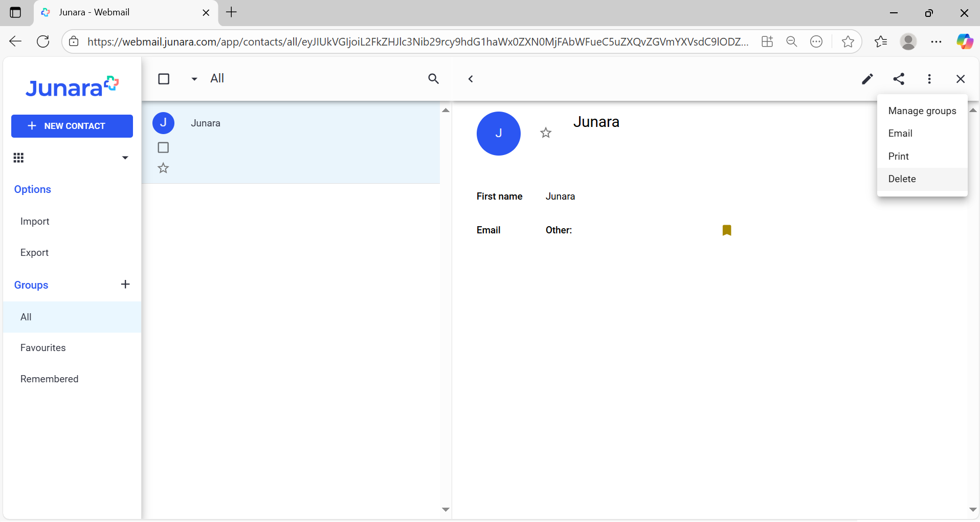This screenshot has width=980, height=522.
Task: Reload the page with refresh icon
Action: tap(43, 41)
